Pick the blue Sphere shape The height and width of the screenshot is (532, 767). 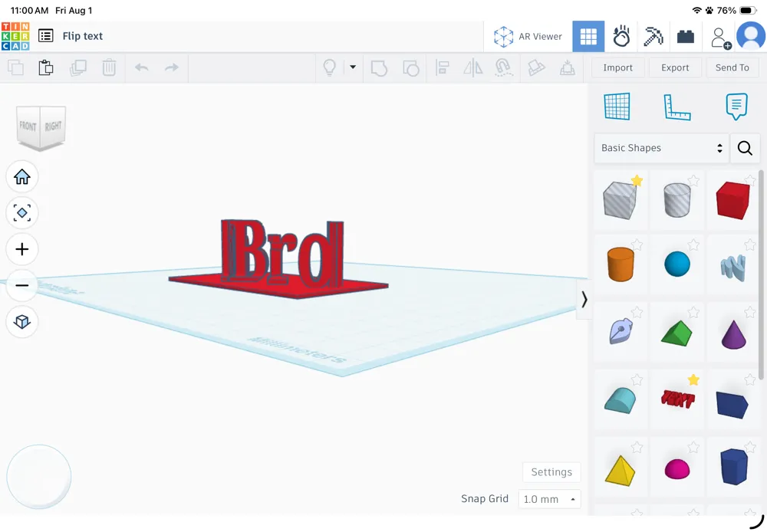(677, 264)
